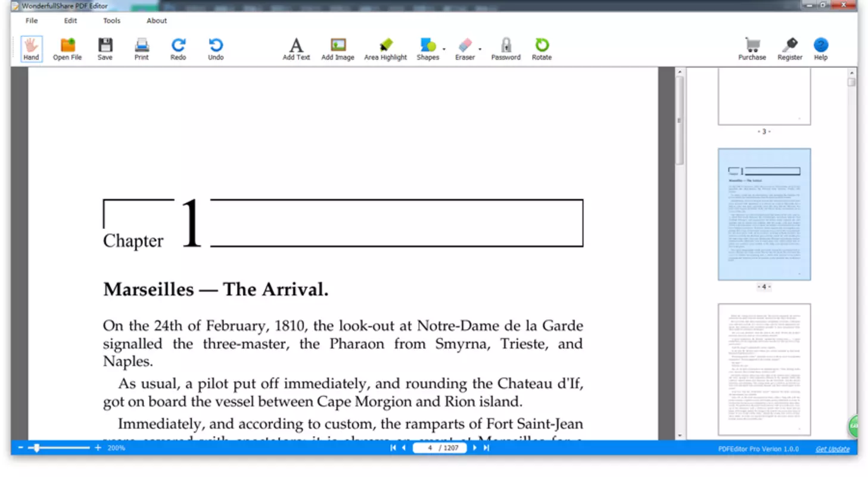Click the current page number field

point(430,448)
